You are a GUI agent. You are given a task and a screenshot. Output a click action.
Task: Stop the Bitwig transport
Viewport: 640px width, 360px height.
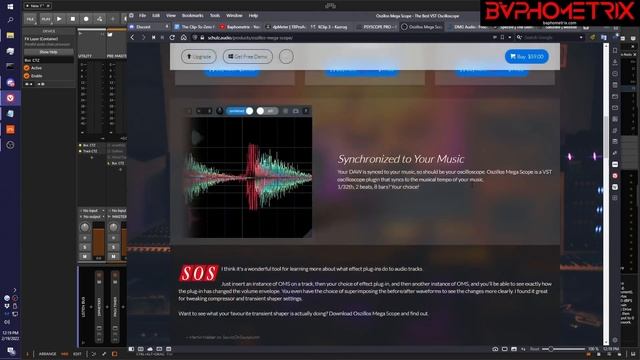coord(73,19)
